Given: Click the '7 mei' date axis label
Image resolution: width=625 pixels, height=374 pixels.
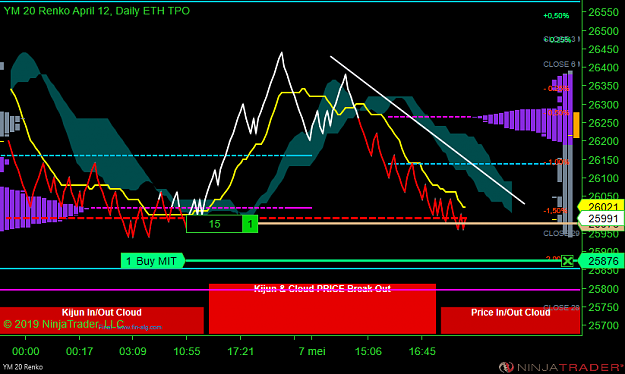Looking at the screenshot, I should pyautogui.click(x=312, y=351).
